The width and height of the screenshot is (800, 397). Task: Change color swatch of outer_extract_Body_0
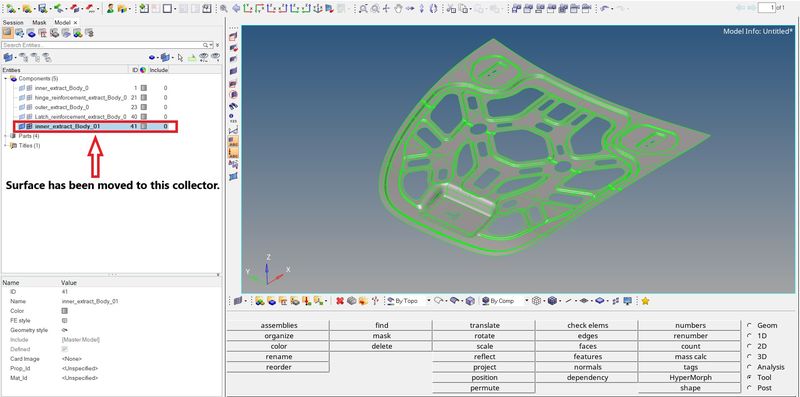click(144, 107)
